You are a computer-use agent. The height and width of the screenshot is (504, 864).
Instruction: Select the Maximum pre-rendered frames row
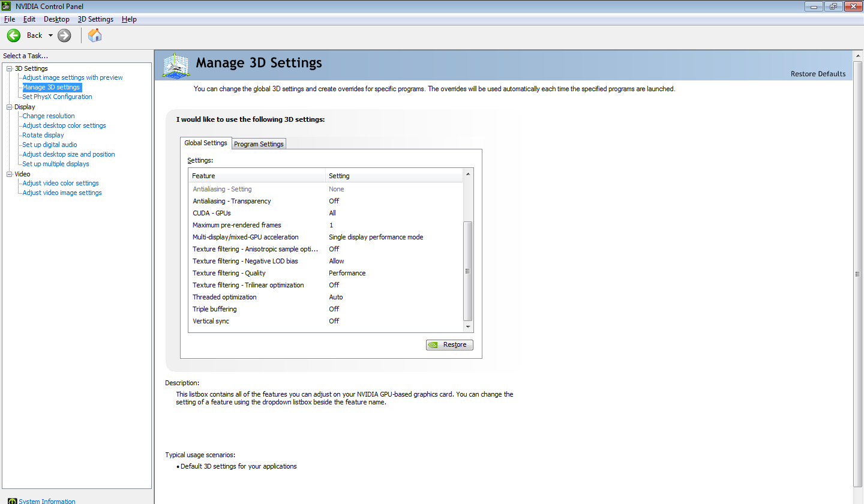pos(326,225)
